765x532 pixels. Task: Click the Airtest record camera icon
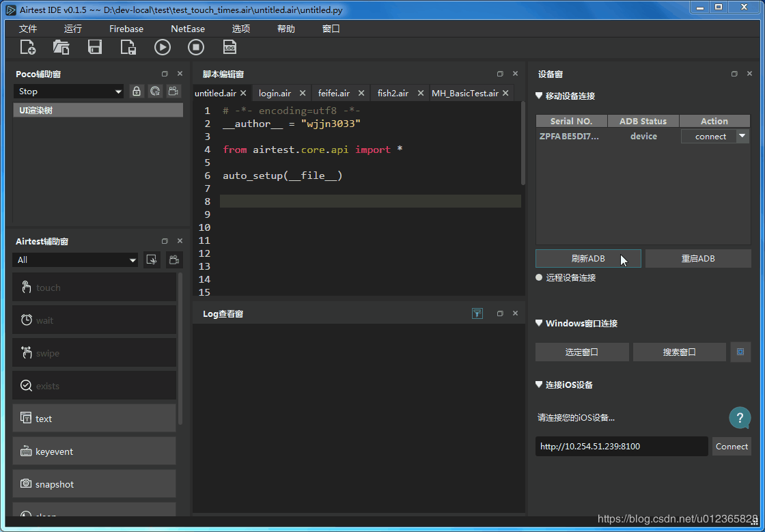pyautogui.click(x=174, y=260)
